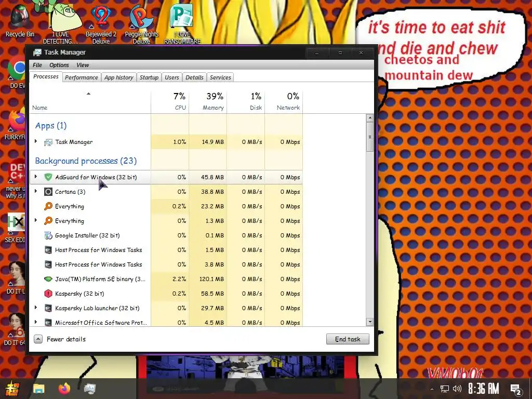This screenshot has height=399, width=532.
Task: Select Host Process row using 1.5 MB
Action: click(166, 250)
